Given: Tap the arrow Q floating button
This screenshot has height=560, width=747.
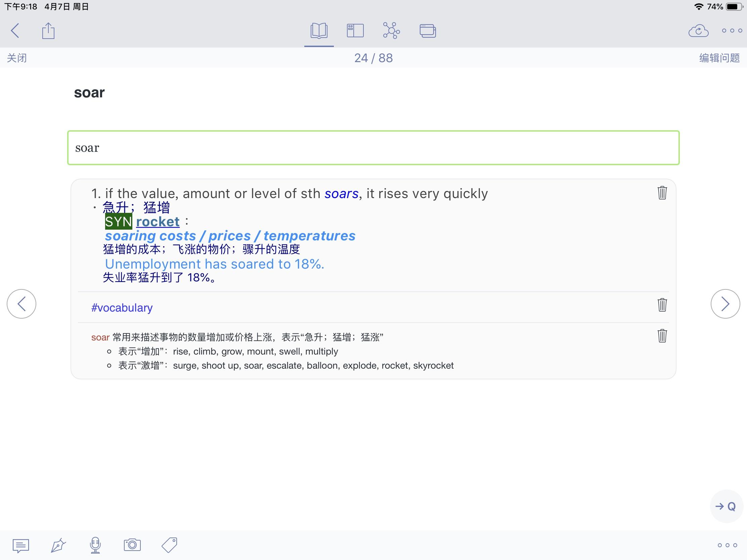Looking at the screenshot, I should click(x=727, y=506).
